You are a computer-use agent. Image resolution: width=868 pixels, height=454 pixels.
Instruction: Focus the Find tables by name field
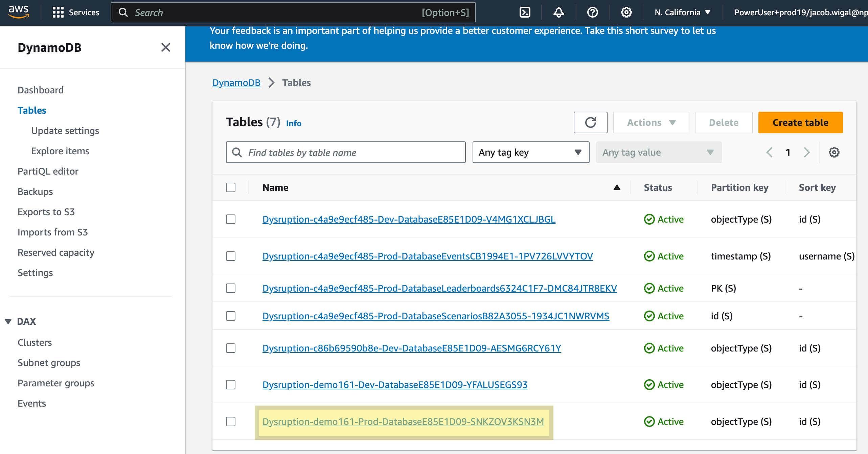point(346,152)
